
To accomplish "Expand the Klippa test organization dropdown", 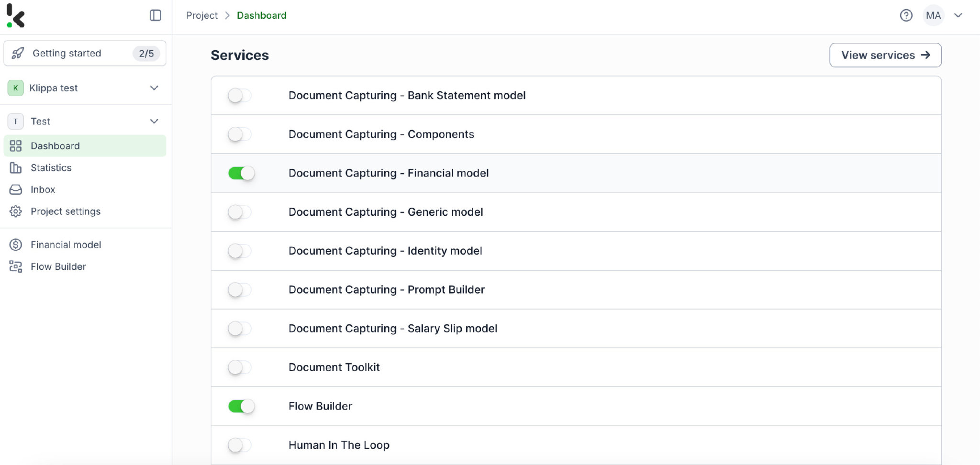I will [154, 88].
